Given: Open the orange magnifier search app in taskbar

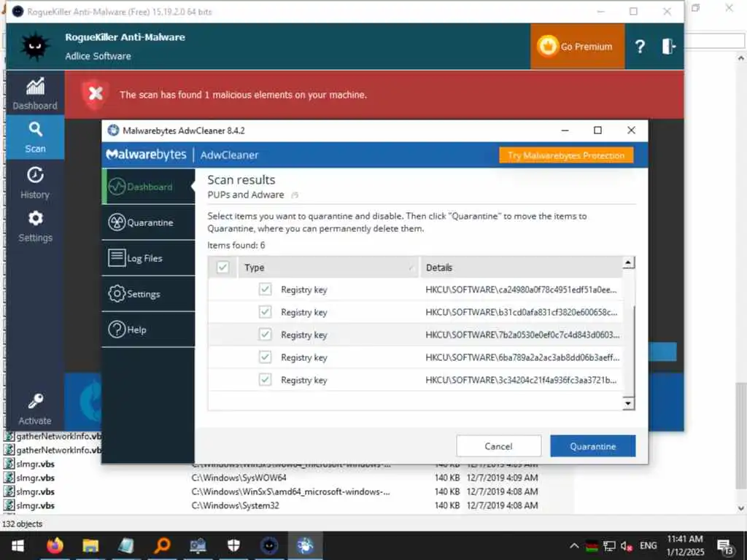Looking at the screenshot, I should coord(162,545).
